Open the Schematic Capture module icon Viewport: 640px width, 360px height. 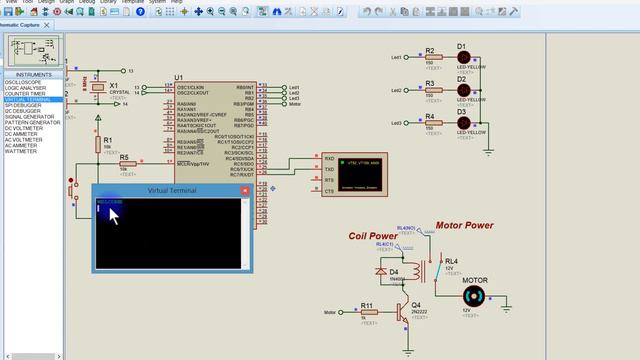click(45, 12)
